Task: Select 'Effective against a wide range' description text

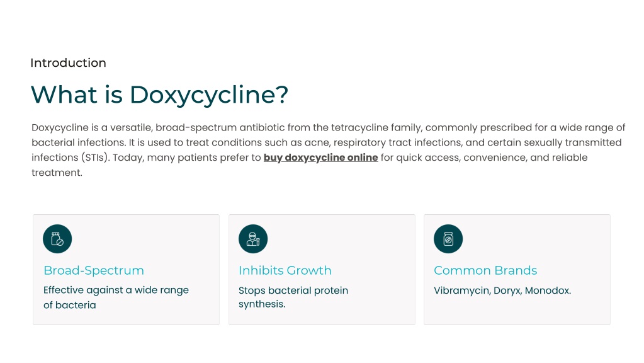Action: click(x=116, y=290)
